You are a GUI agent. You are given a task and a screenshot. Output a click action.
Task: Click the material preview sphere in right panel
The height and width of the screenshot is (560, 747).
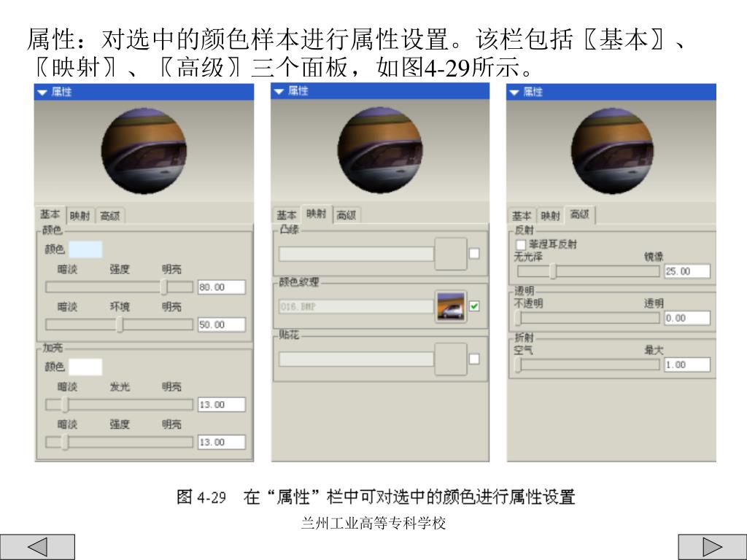612,151
